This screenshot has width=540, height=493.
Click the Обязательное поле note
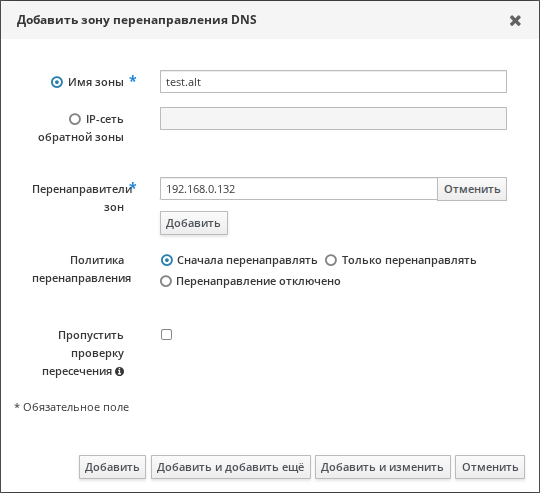pyautogui.click(x=72, y=407)
